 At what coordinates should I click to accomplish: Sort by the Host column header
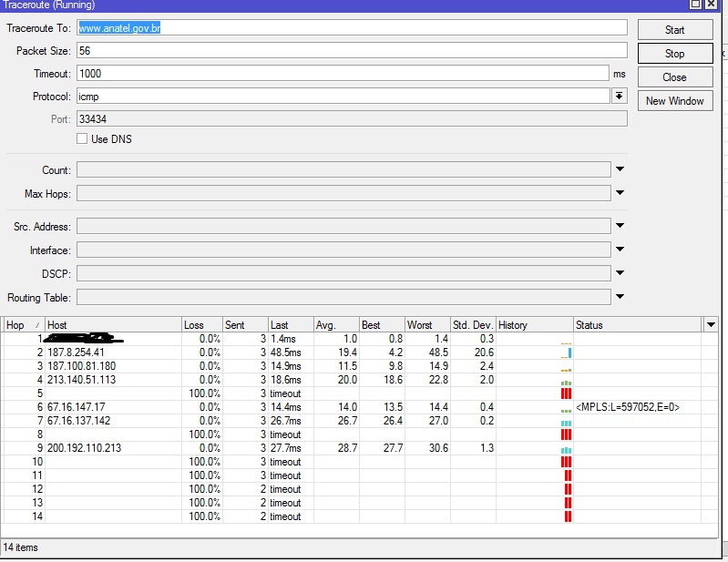(x=113, y=325)
